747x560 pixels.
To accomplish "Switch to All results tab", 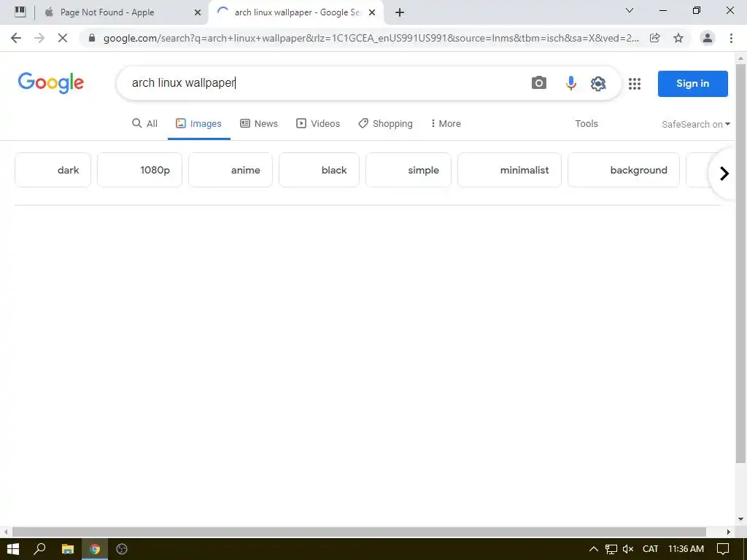I will click(144, 124).
